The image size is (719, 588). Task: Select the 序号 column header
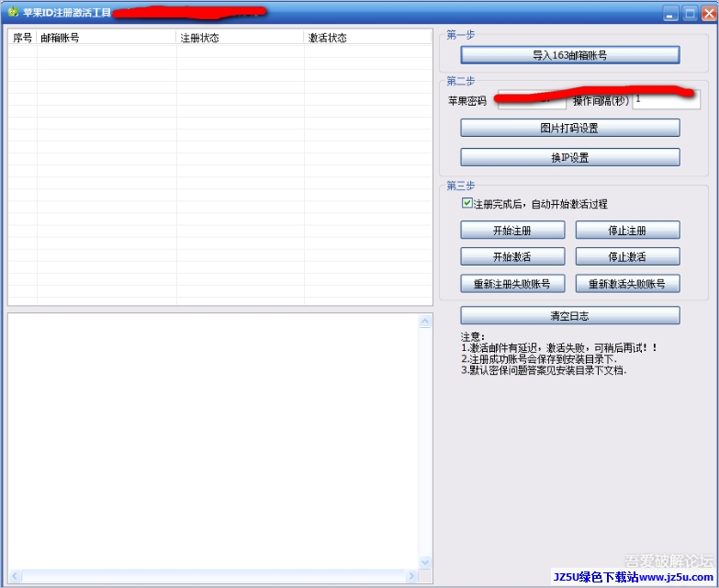[x=22, y=38]
